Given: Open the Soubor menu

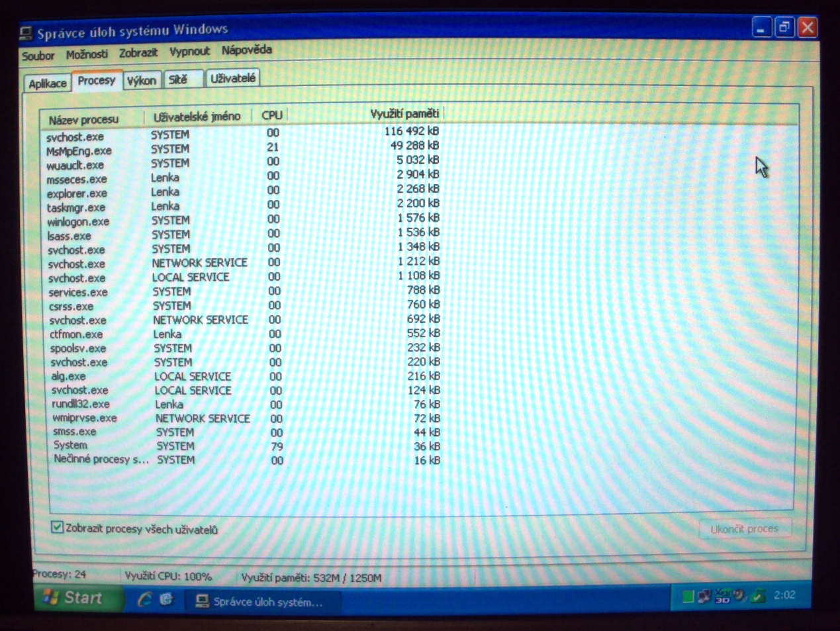Looking at the screenshot, I should pyautogui.click(x=38, y=56).
